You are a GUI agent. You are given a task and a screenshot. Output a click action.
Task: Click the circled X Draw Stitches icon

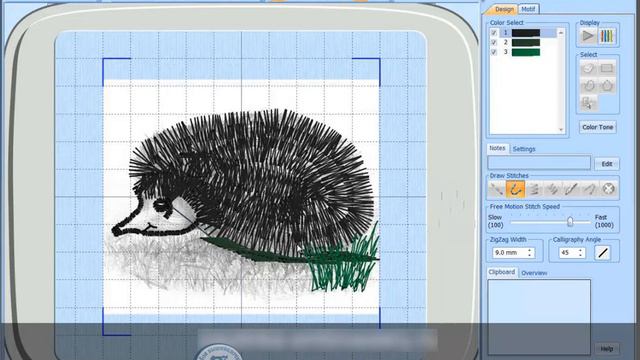pyautogui.click(x=608, y=189)
